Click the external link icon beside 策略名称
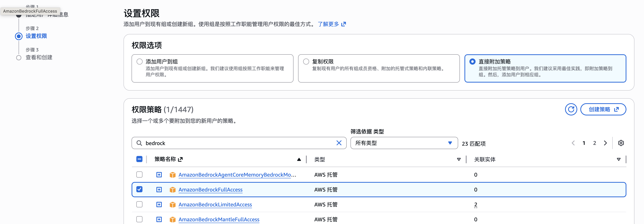 coord(180,159)
